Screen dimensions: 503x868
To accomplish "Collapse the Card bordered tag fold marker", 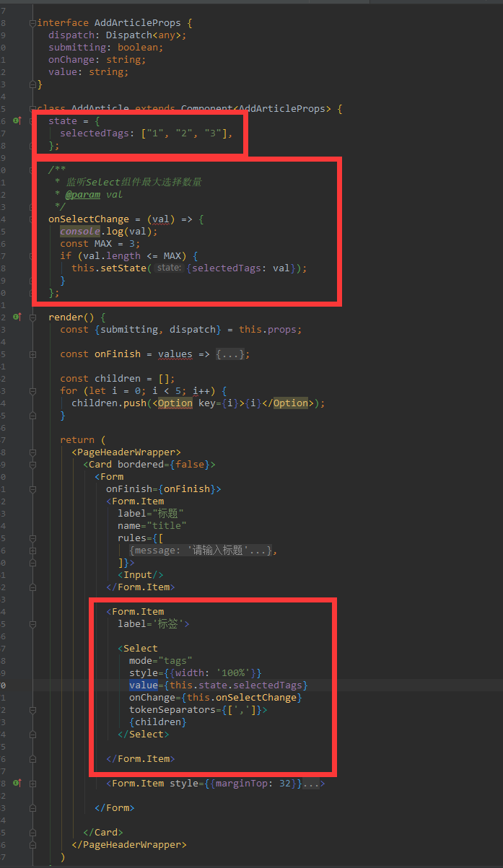I will coord(33,464).
